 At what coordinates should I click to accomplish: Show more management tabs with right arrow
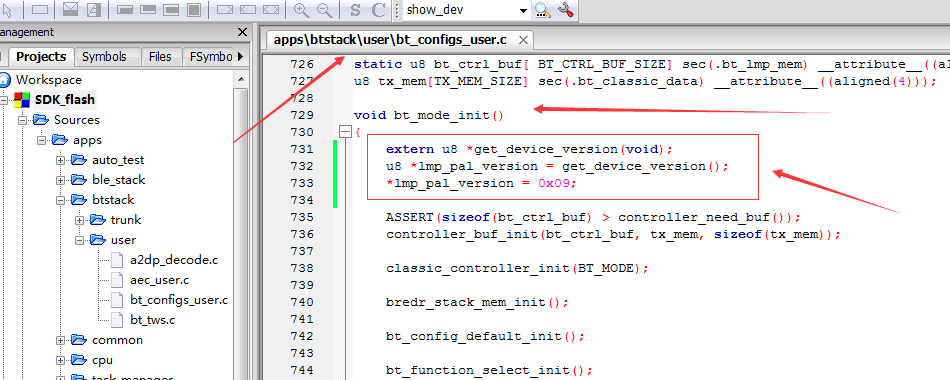(241, 56)
